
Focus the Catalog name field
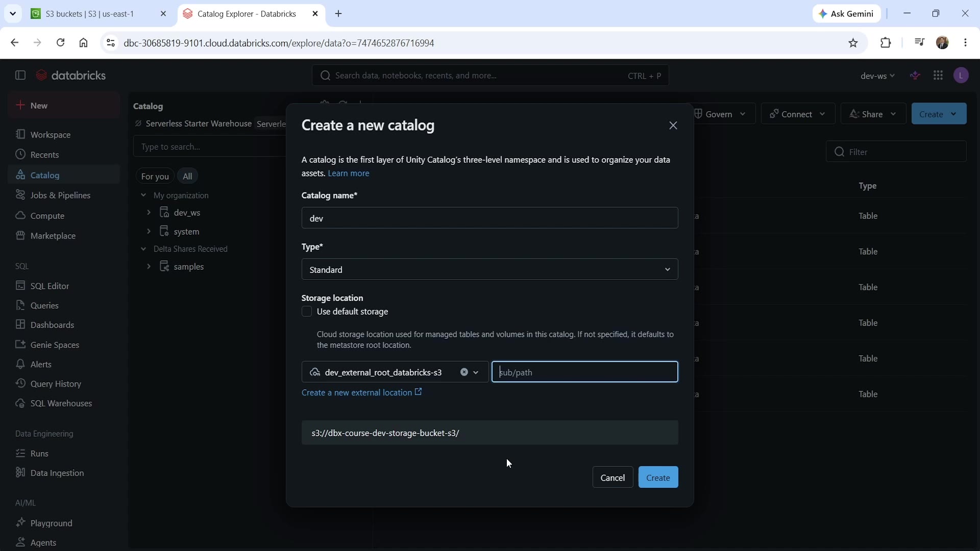(x=489, y=218)
